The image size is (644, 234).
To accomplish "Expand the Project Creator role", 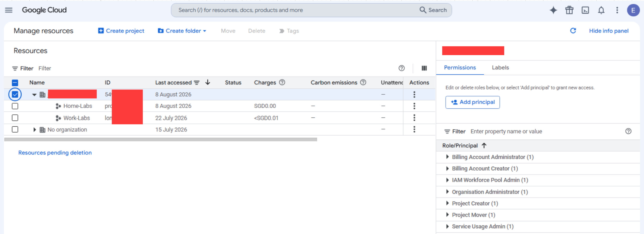I will 447,203.
